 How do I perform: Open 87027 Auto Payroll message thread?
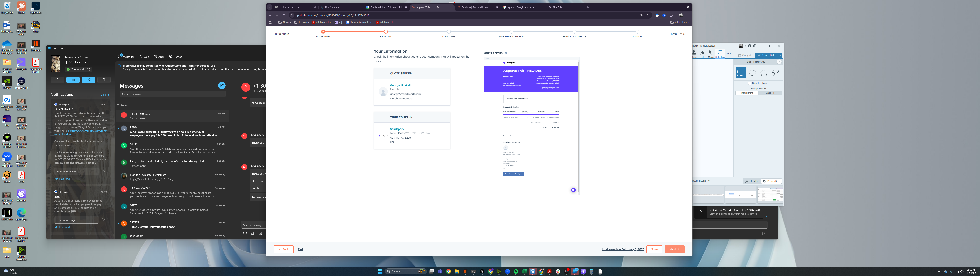173,131
